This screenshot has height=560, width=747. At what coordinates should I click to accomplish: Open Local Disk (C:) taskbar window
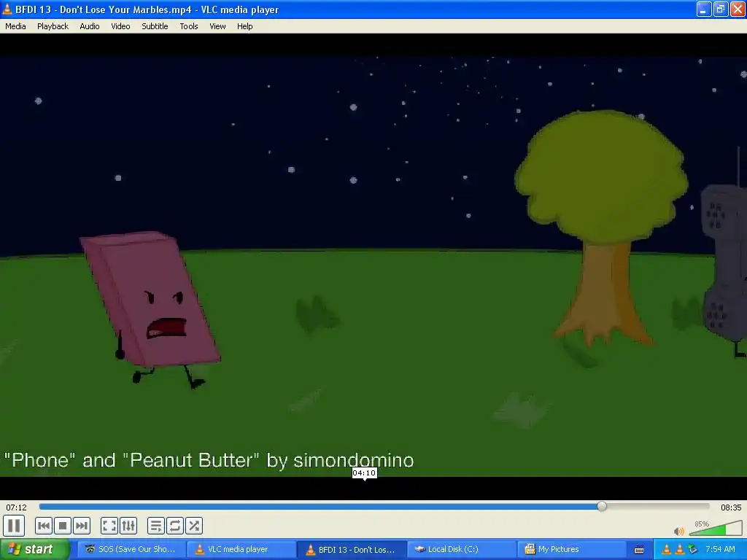(461, 549)
